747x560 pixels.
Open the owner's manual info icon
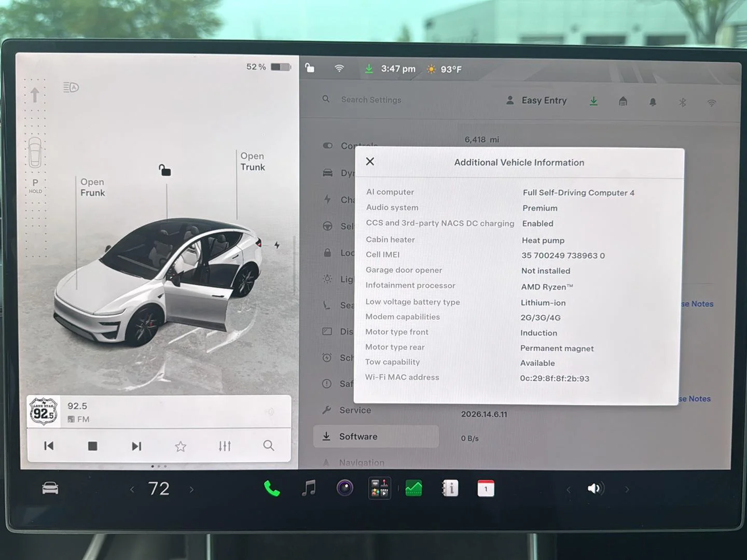coord(450,488)
